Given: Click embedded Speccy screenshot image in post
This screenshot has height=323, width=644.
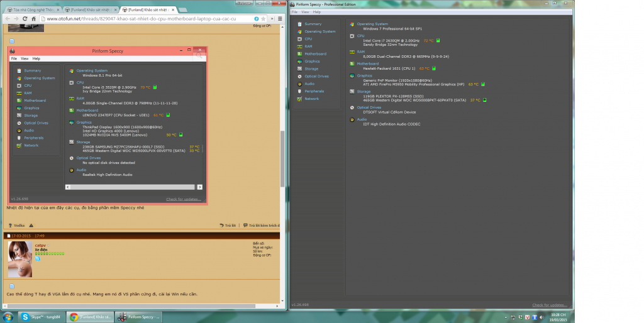Looking at the screenshot, I should point(108,125).
